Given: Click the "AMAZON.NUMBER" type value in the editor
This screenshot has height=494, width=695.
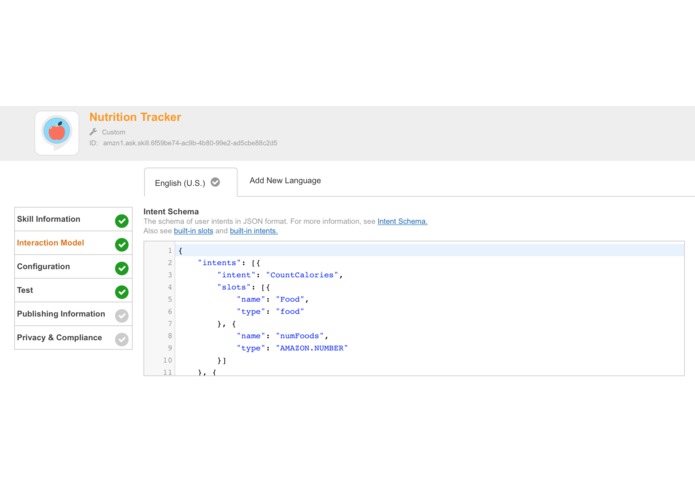Looking at the screenshot, I should (x=312, y=348).
